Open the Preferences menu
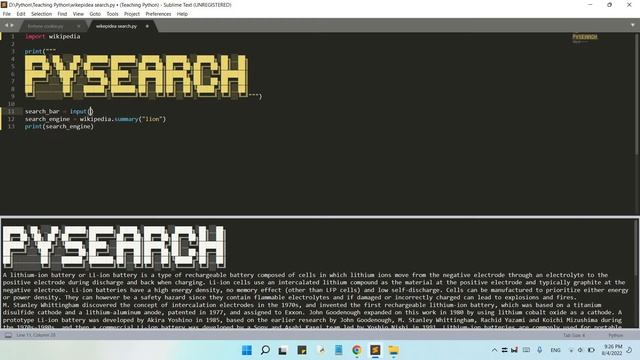This screenshot has height=360, width=640. click(158, 14)
